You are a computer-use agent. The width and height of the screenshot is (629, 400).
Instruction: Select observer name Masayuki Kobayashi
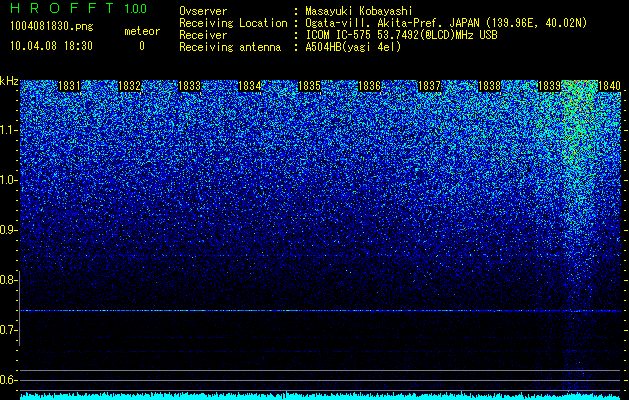(359, 11)
